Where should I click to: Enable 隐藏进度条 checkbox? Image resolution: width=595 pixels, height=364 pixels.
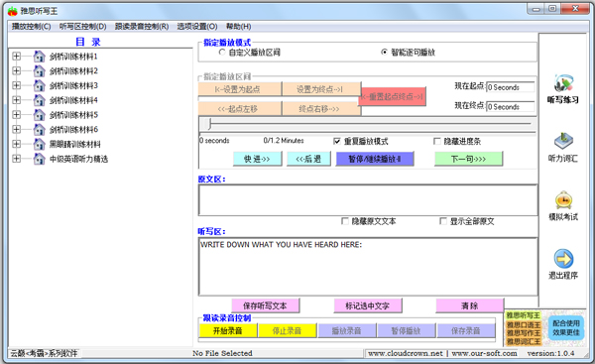[436, 141]
